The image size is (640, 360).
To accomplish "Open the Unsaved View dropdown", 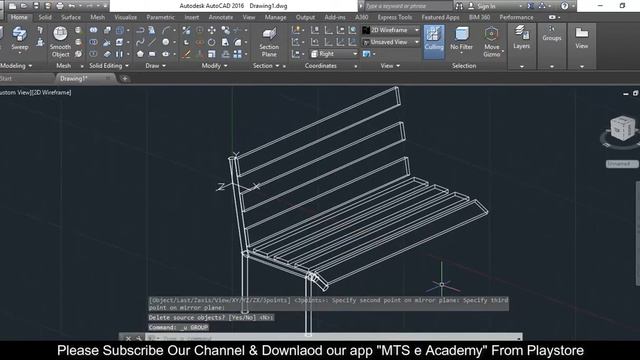I will click(391, 42).
